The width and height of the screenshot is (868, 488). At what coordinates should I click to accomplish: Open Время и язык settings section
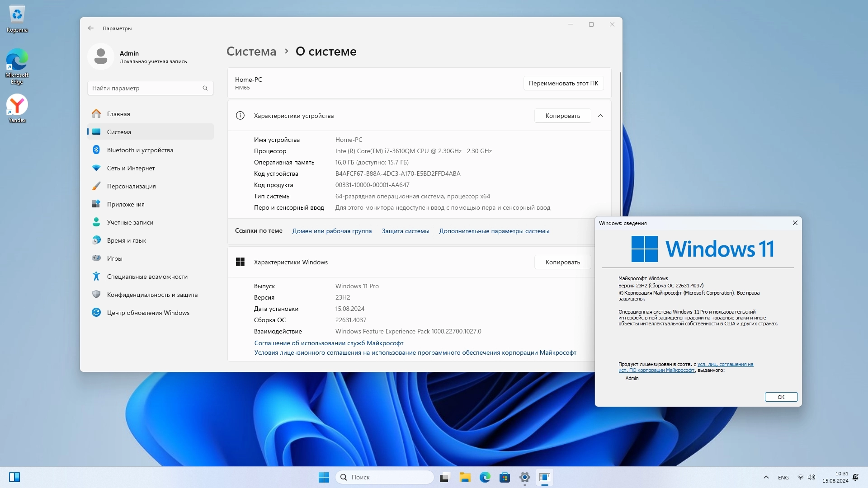click(x=126, y=240)
